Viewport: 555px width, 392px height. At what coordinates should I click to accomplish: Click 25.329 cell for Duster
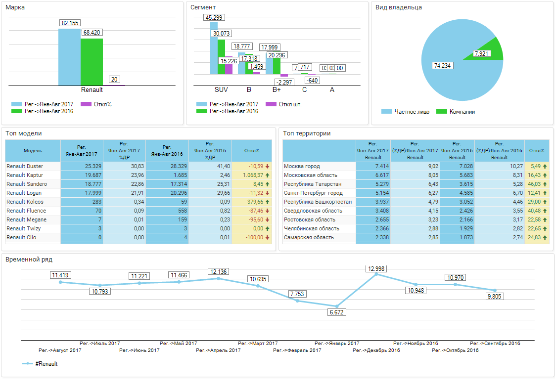click(82, 166)
